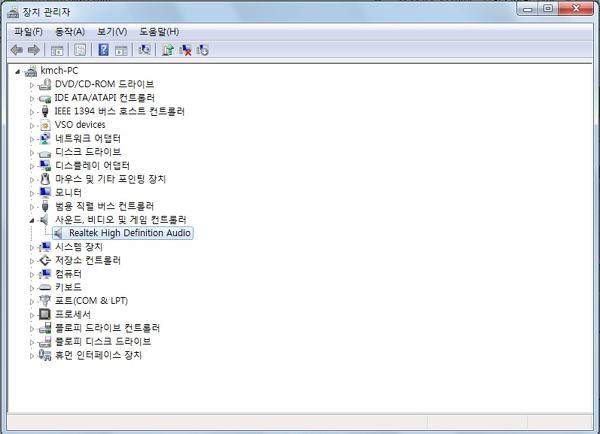
Task: Minimize the 장치 관리자 window
Action: point(528,9)
